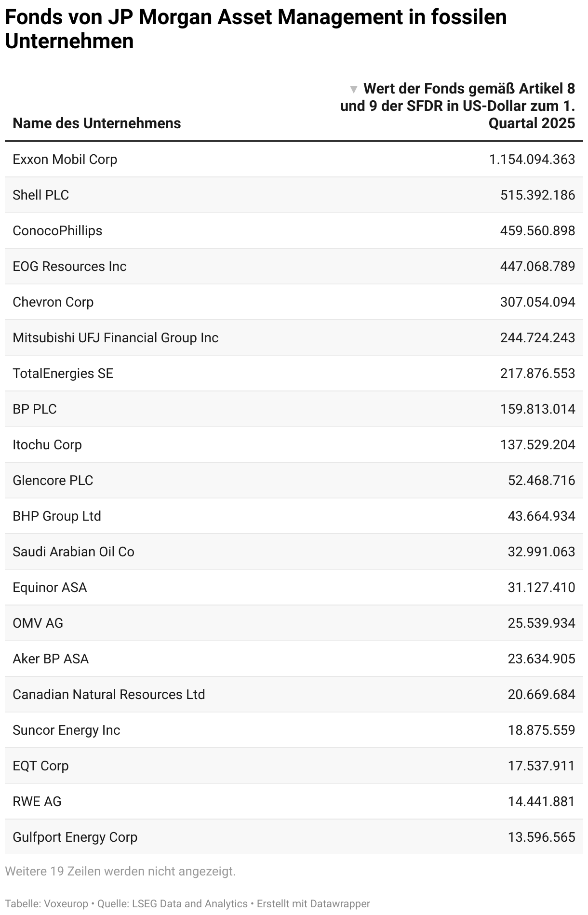Open the 'Erstellt mit Datawrapper' link
588x915 pixels.
click(313, 903)
